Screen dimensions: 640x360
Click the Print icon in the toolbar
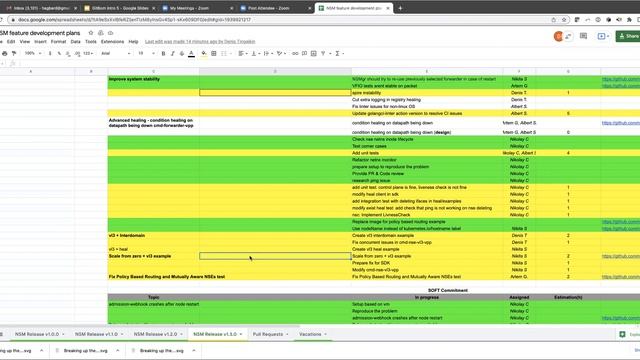4,53
